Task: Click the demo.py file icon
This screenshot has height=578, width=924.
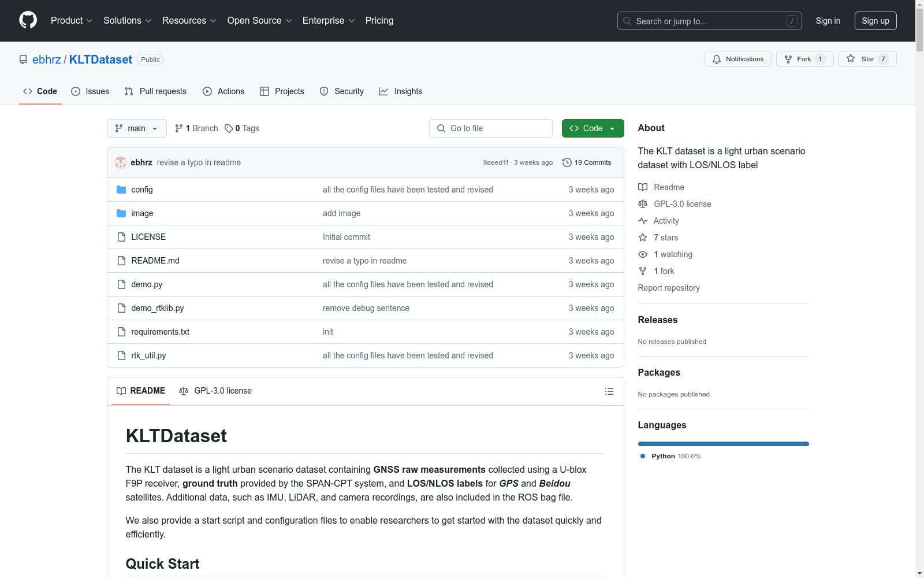Action: coord(121,284)
